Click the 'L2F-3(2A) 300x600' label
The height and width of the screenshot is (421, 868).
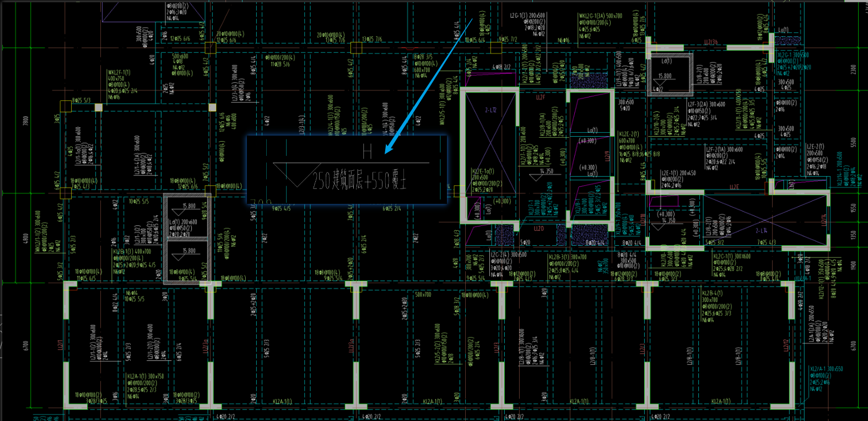coord(707,104)
